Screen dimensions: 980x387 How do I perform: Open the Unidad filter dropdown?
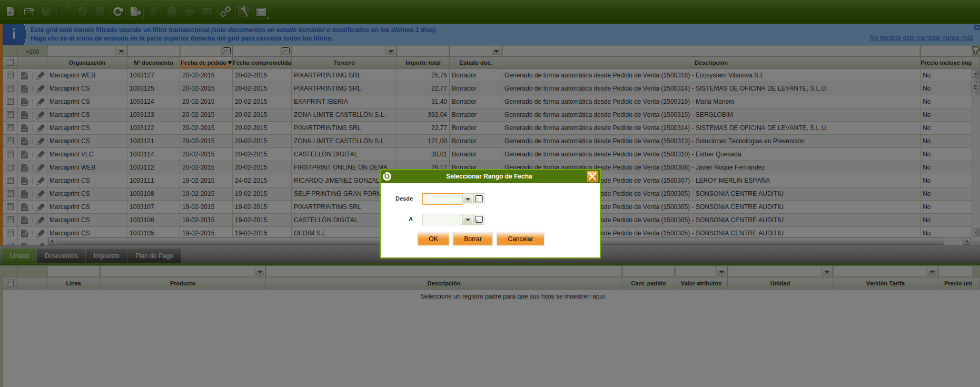pyautogui.click(x=827, y=272)
